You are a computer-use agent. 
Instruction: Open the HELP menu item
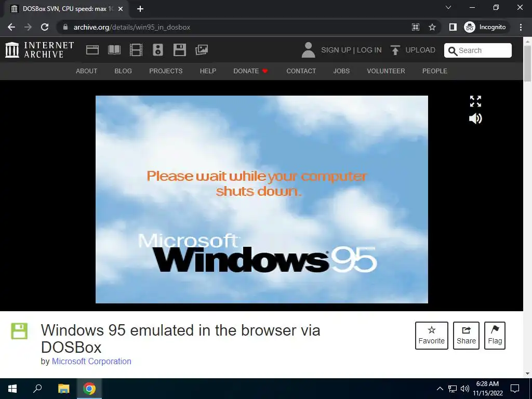click(208, 71)
